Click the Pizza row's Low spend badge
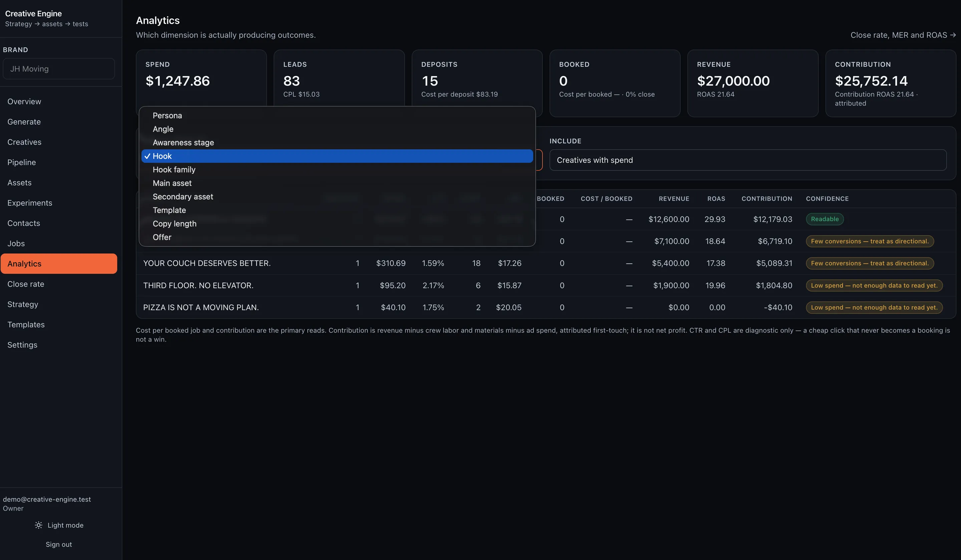The image size is (961, 560). (874, 307)
